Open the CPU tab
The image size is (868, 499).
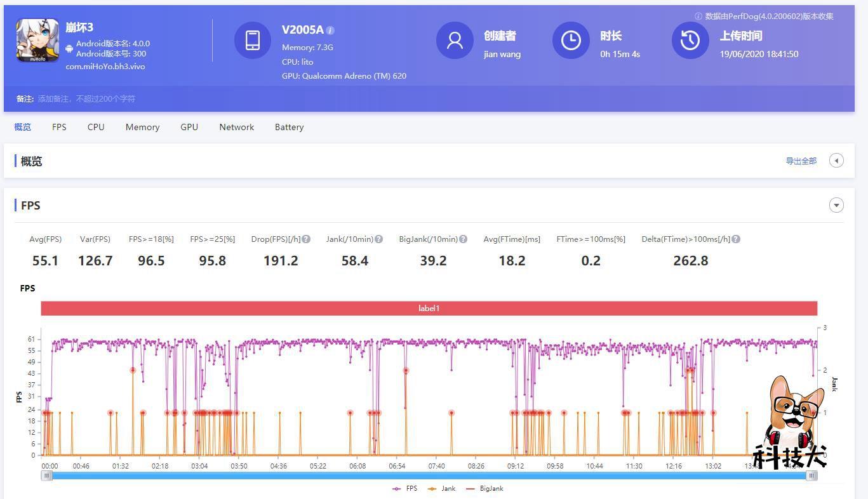[x=96, y=127]
